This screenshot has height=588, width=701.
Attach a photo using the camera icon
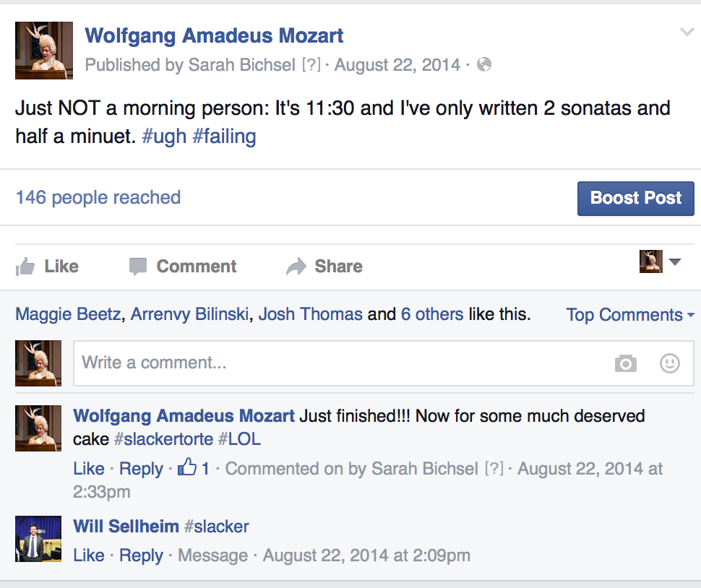tap(626, 363)
